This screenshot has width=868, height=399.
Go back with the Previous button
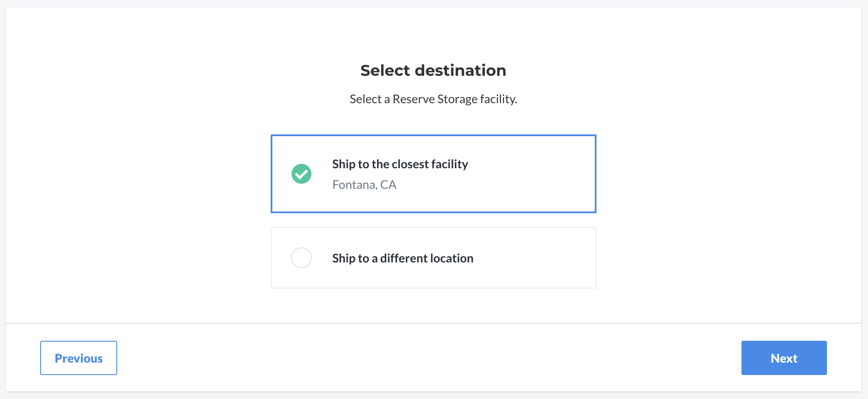pyautogui.click(x=79, y=358)
